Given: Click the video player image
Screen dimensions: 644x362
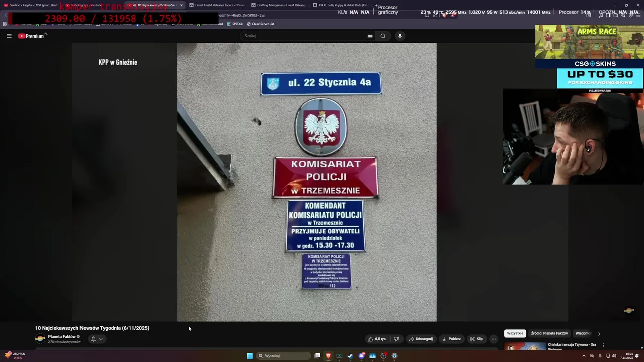Looking at the screenshot, I should tap(306, 182).
